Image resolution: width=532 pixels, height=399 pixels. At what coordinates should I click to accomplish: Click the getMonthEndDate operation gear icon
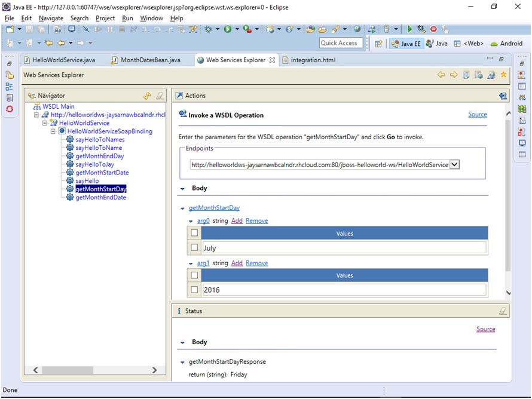(x=70, y=198)
